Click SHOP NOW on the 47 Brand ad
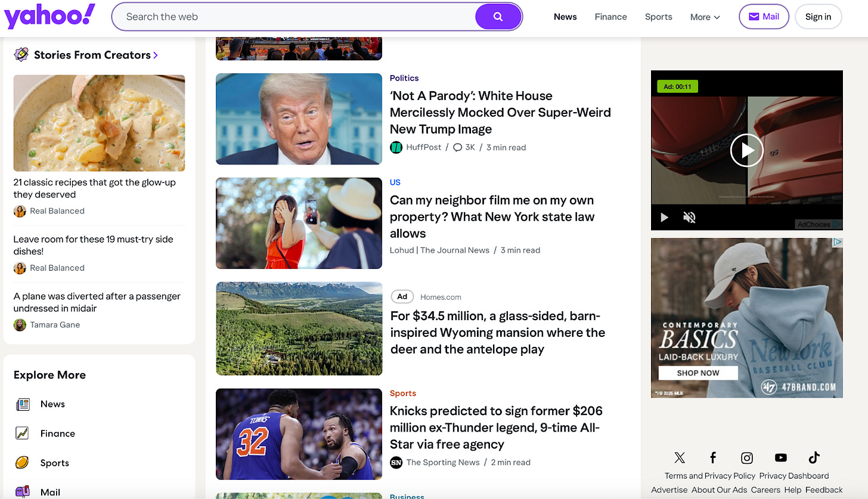868x499 pixels. (698, 373)
